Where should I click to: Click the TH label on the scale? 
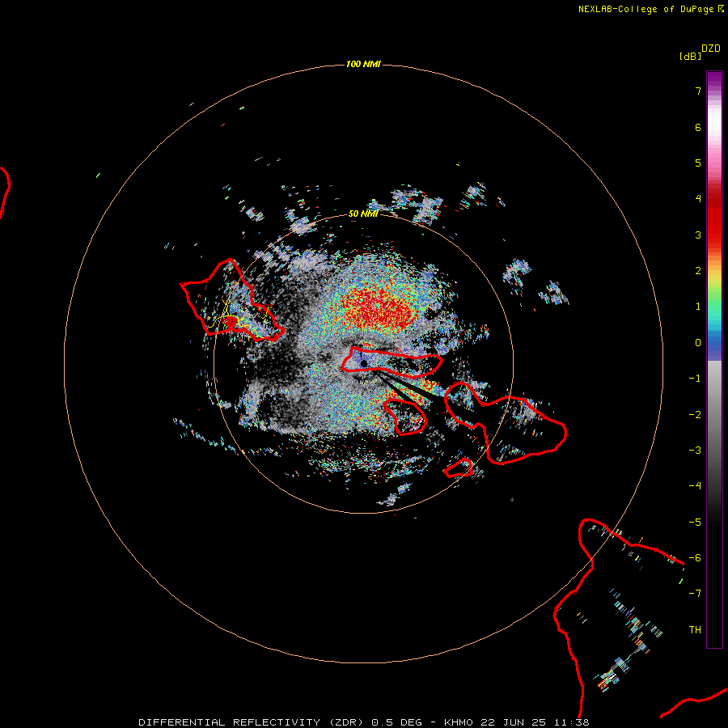click(695, 630)
